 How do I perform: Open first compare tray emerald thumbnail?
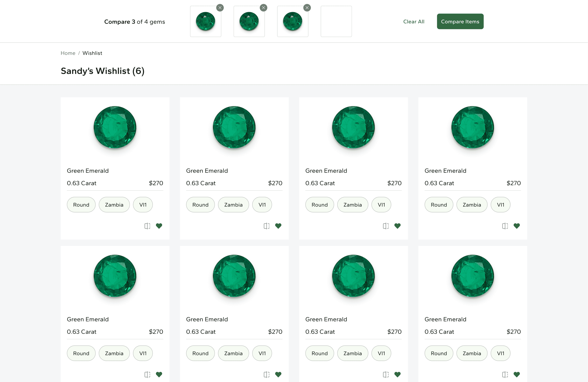coord(205,21)
